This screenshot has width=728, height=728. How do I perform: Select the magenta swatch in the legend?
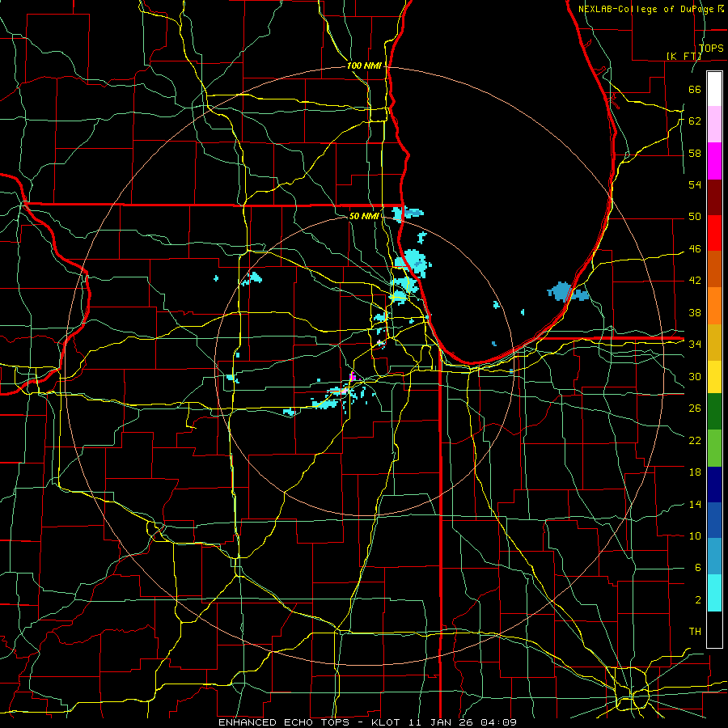coord(714,161)
